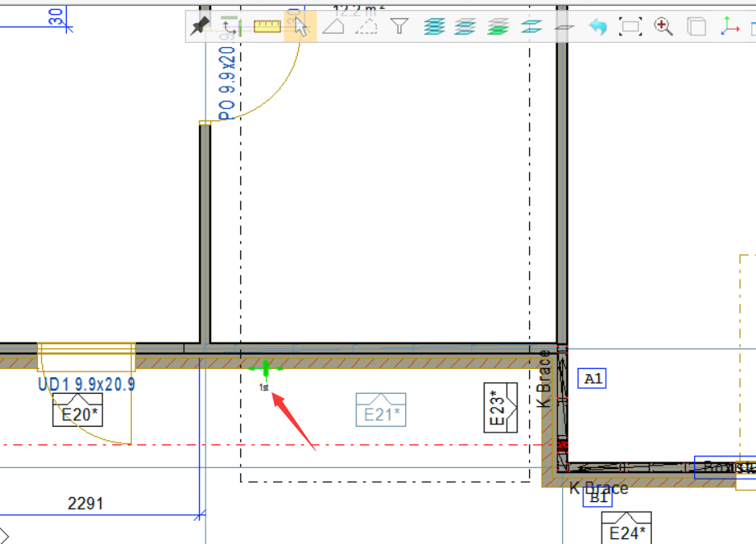Screen dimensions: 756x544
Task: Click the green offset-arrow tool icon
Action: point(232,26)
